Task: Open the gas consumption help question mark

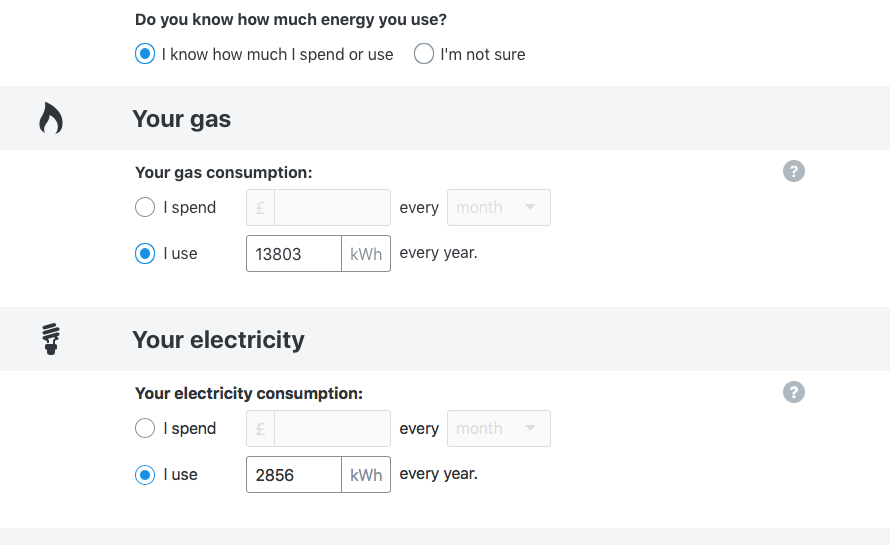Action: tap(794, 171)
